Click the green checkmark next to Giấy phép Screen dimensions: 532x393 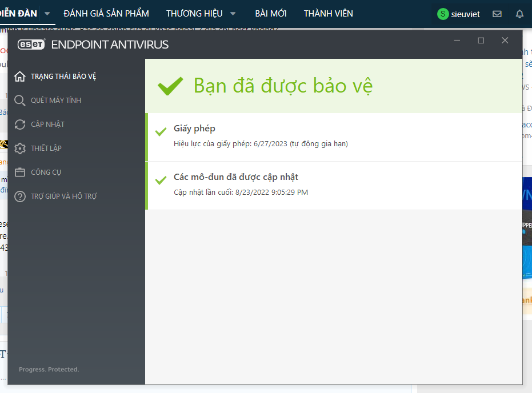161,131
